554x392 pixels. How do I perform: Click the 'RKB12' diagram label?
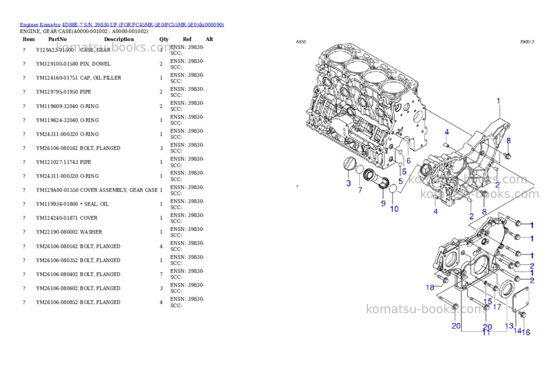527,42
